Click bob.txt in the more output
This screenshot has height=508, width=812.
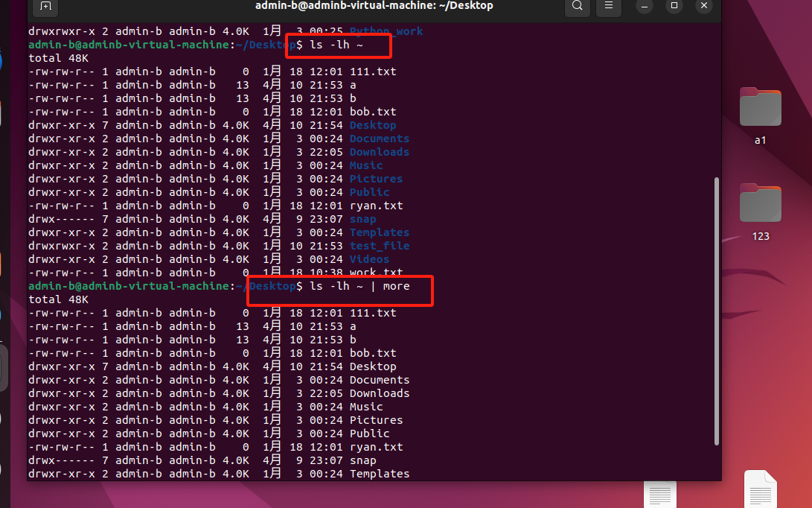(373, 354)
